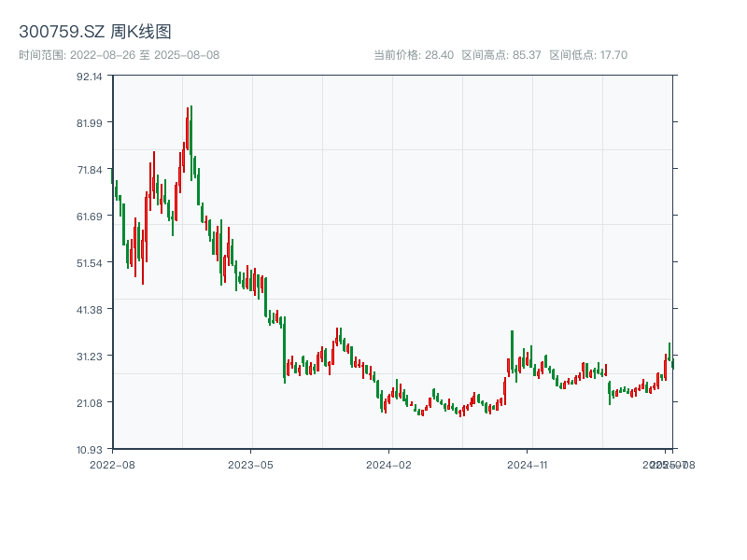Click the 81.99 y-axis label

[x=90, y=123]
